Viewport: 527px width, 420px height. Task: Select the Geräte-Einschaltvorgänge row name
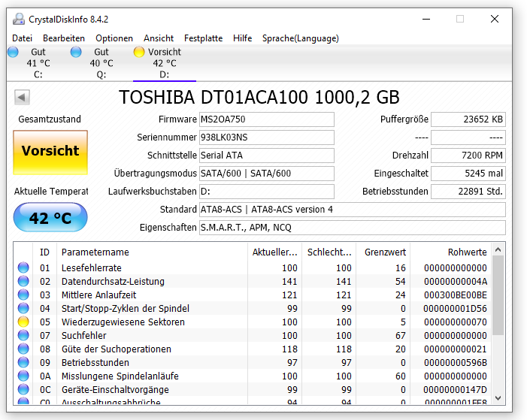click(115, 389)
